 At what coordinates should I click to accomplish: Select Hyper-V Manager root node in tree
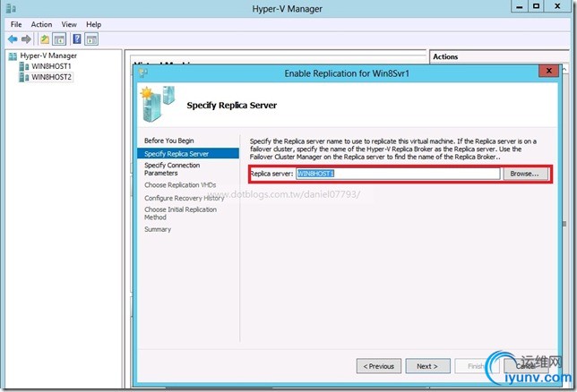pyautogui.click(x=48, y=55)
